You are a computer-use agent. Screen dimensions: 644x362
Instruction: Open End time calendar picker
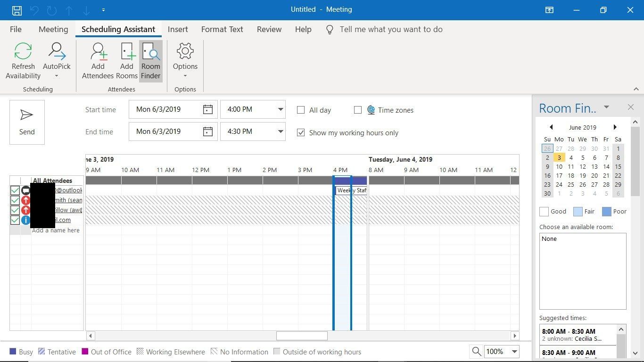point(208,132)
